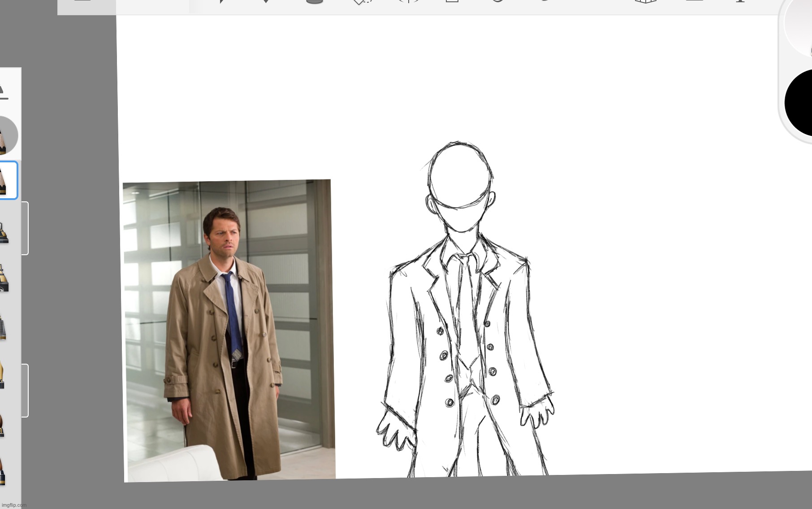Open the brush library icon above brush list
Screen dimensions: 812x509
tap(4, 91)
